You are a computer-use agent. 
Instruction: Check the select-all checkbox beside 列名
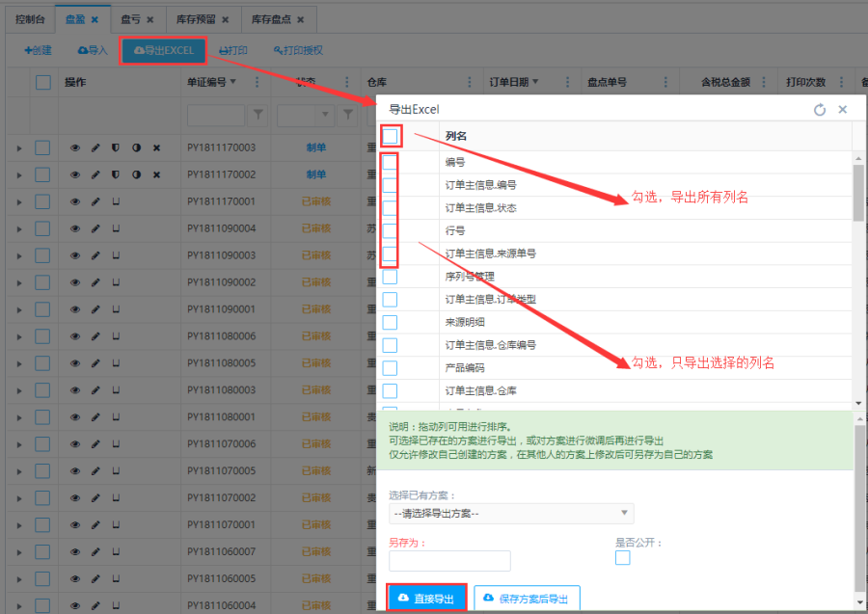coord(390,136)
